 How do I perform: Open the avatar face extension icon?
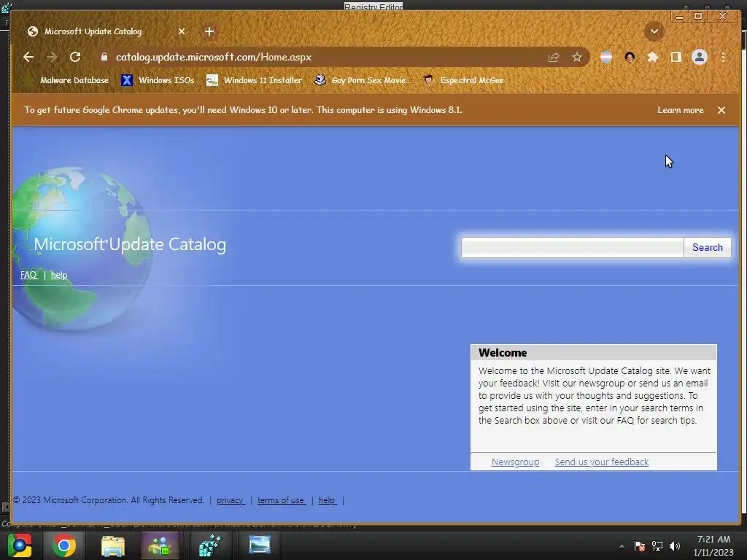(630, 57)
